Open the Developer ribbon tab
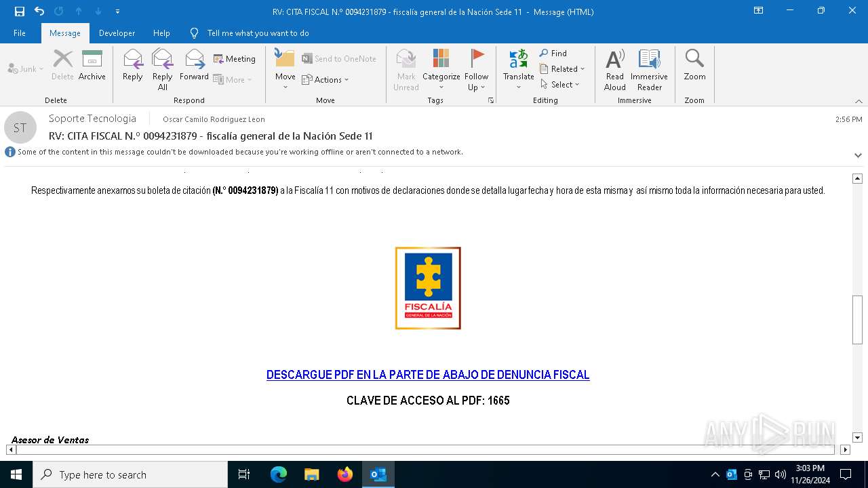This screenshot has height=488, width=868. click(x=117, y=33)
